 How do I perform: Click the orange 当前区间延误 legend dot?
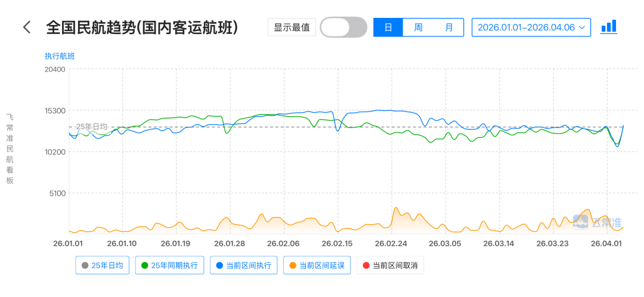pos(292,265)
